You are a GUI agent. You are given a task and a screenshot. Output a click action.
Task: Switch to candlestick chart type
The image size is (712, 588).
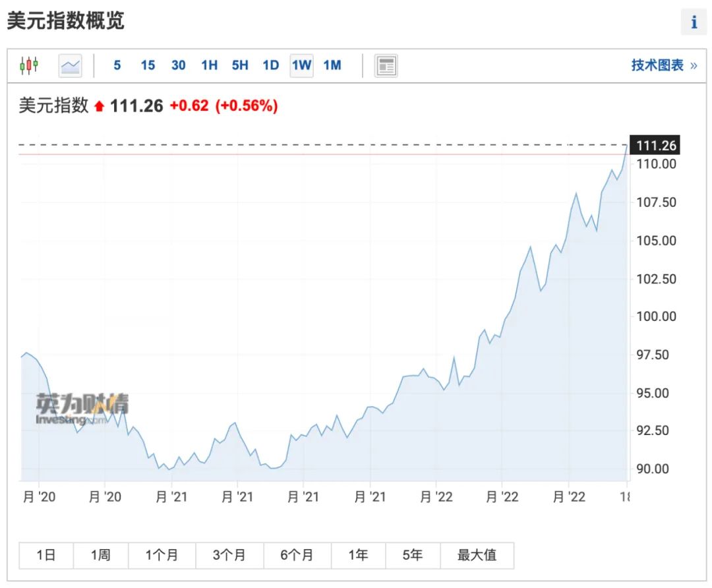coord(29,65)
